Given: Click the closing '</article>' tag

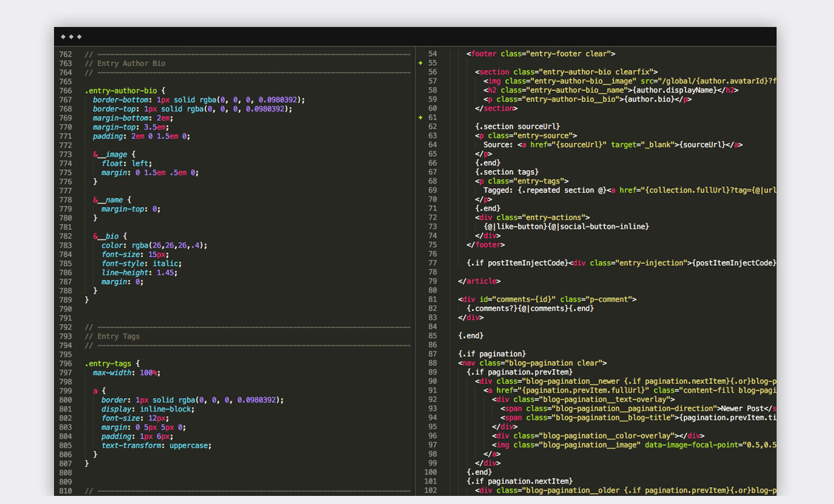Looking at the screenshot, I should [x=479, y=281].
